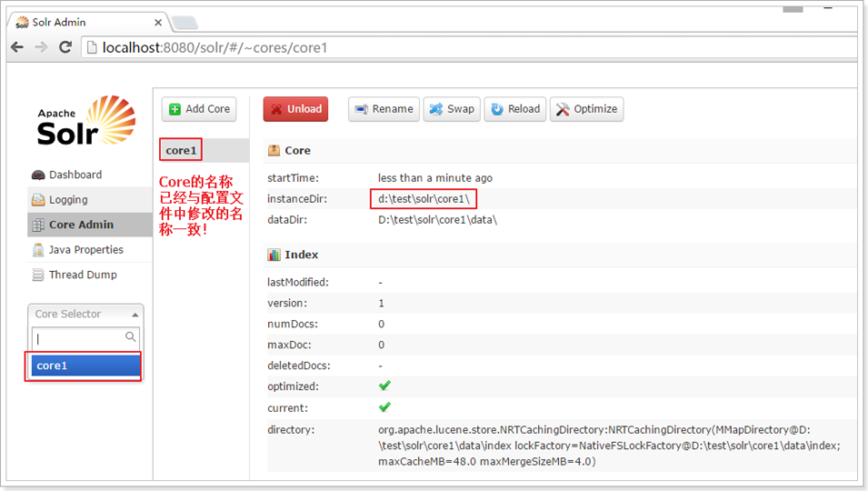Click the optimized green checkmark

pyautogui.click(x=384, y=386)
